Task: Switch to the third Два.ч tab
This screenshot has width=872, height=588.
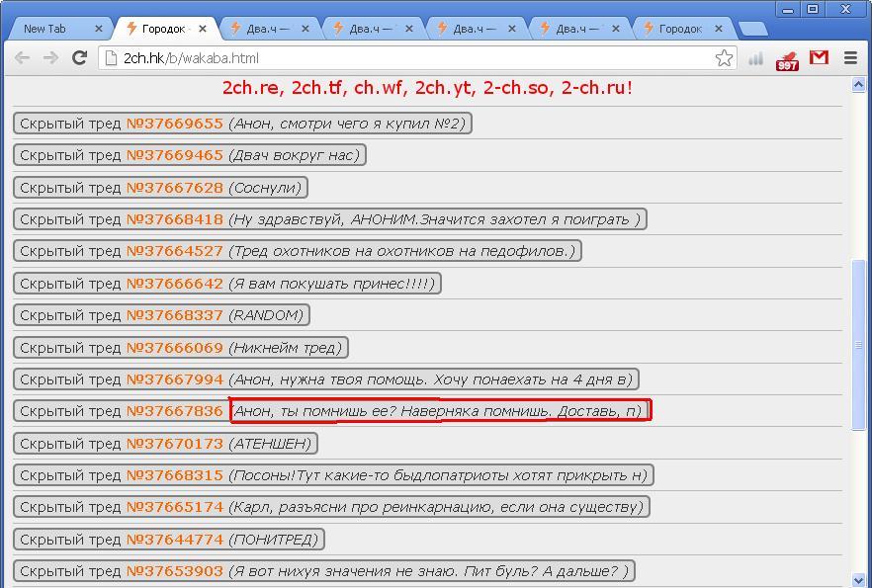Action: (477, 29)
